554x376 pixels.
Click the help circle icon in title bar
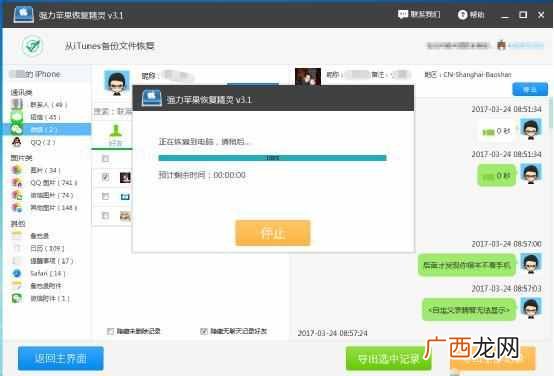click(462, 14)
